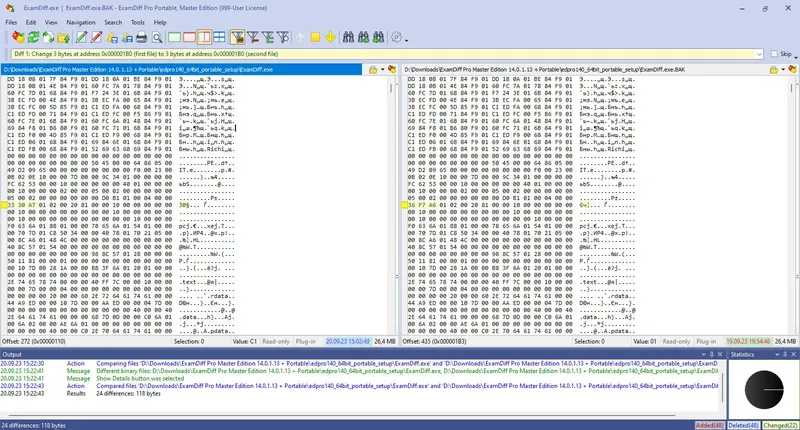Click the second Save file diskette icon
Screen dimensions: 800x430
tap(127, 37)
